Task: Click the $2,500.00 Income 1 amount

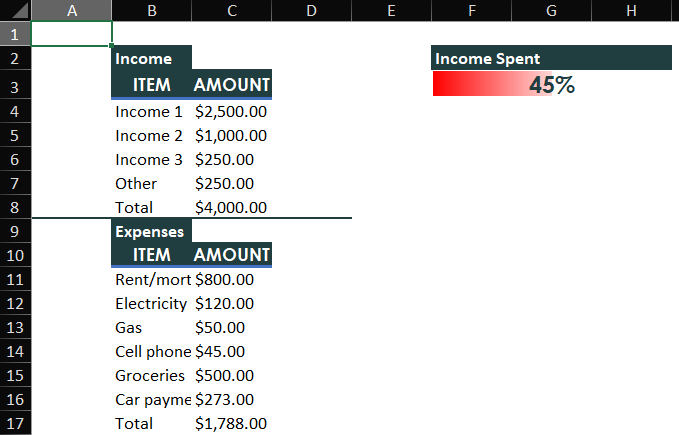Action: (231, 111)
